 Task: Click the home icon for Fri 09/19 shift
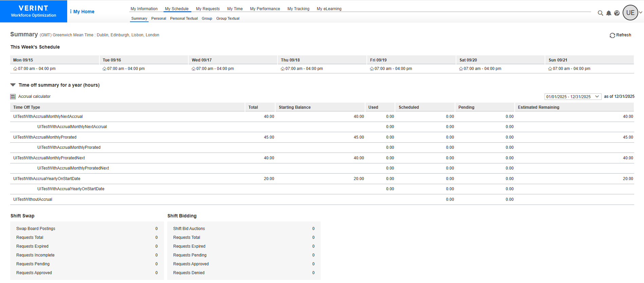tap(372, 69)
